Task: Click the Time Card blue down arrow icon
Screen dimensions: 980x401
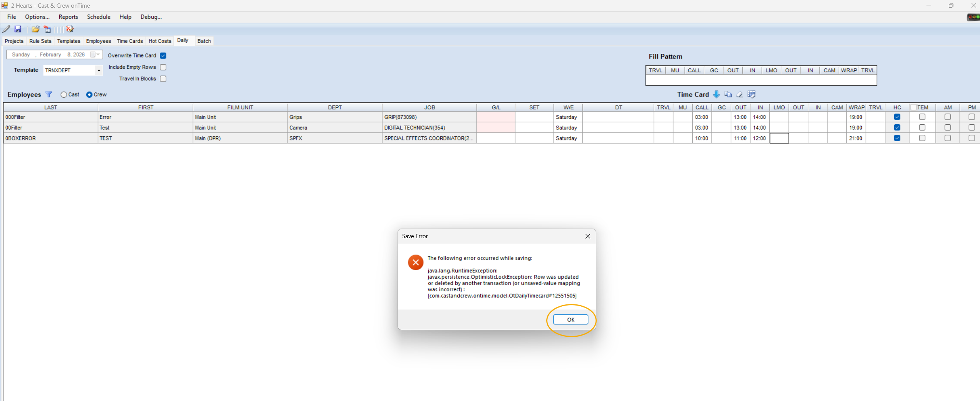Action: tap(716, 94)
